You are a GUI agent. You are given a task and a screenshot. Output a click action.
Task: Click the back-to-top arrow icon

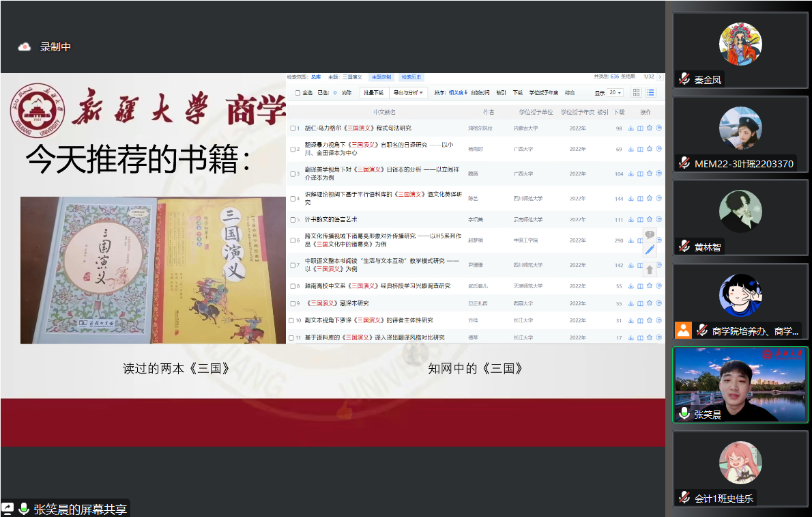pyautogui.click(x=650, y=270)
